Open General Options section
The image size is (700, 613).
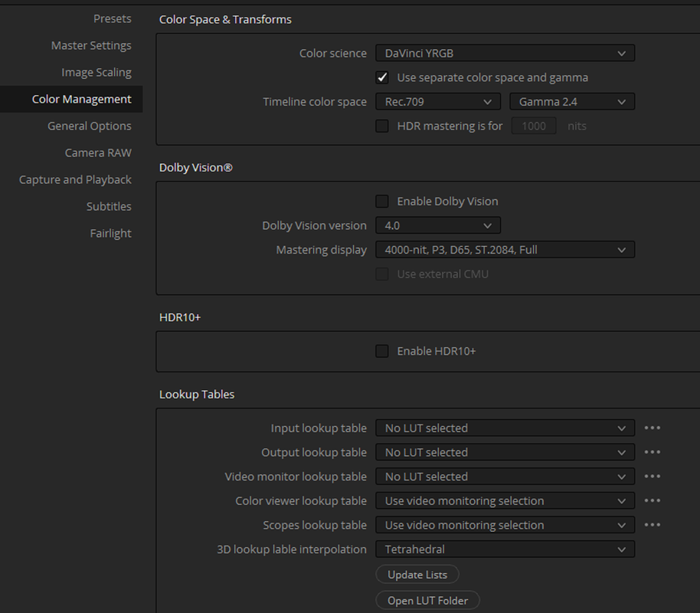[x=90, y=126]
